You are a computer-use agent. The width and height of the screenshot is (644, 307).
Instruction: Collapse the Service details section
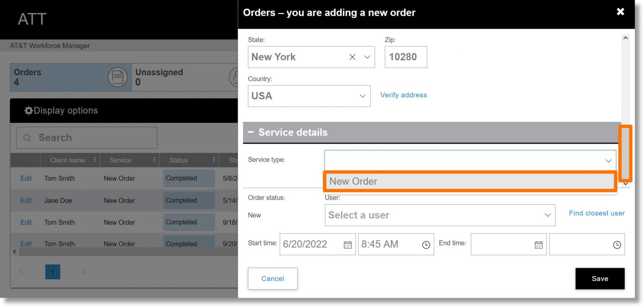(250, 132)
